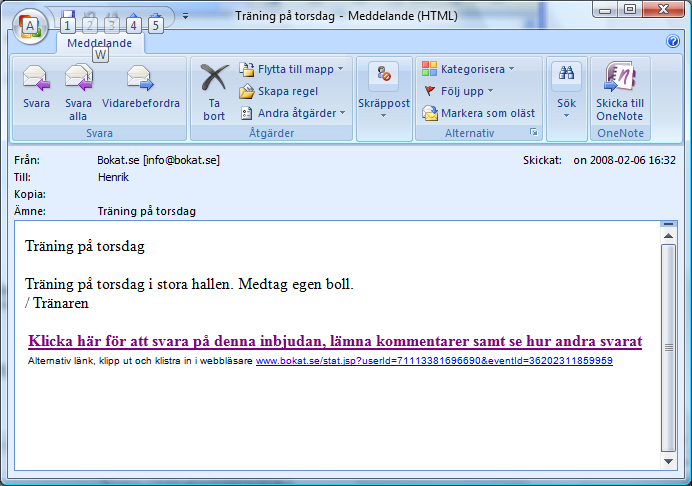The height and width of the screenshot is (486, 692).
Task: Click the sent date 'on 2008-02-06 16:32'
Action: 624,160
